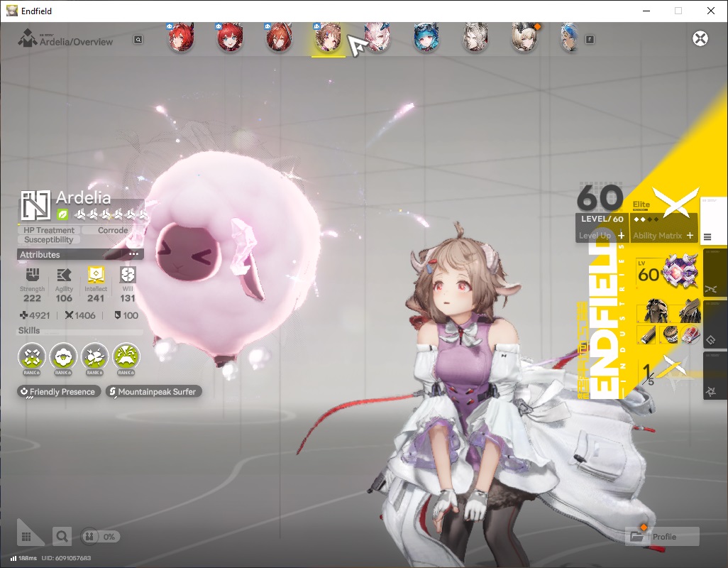The image size is (728, 568).
Task: Click the trust 0% indicator
Action: point(100,537)
